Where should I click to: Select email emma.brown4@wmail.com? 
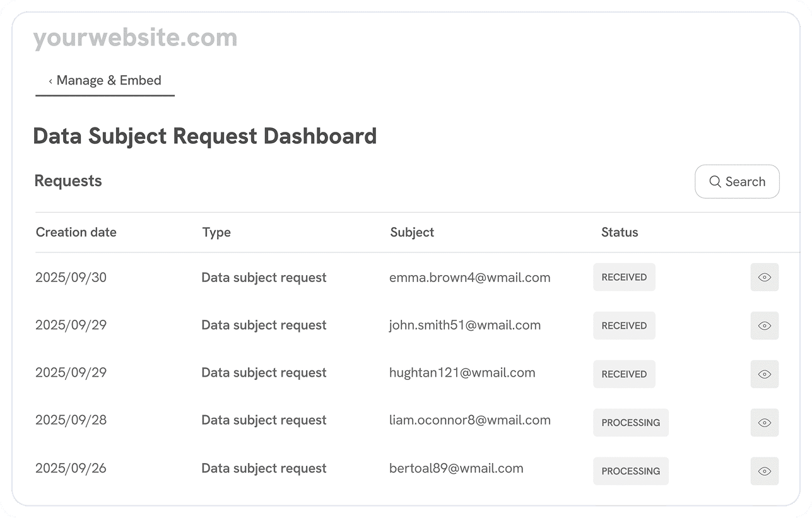[469, 278]
